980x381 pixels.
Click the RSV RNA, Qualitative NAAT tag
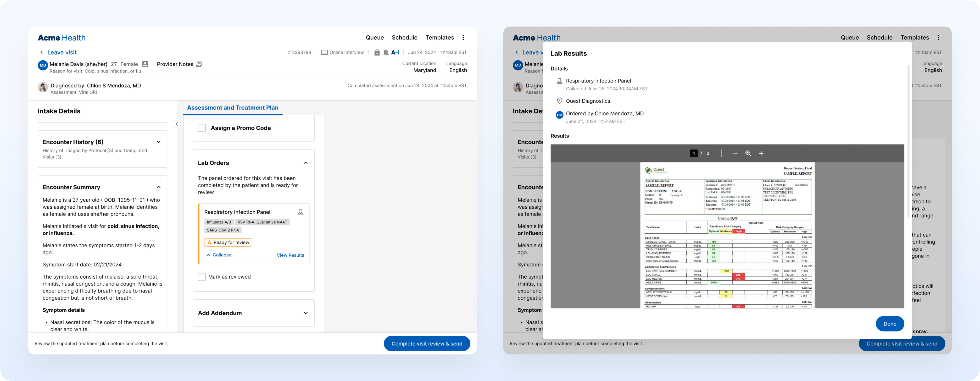tap(262, 222)
